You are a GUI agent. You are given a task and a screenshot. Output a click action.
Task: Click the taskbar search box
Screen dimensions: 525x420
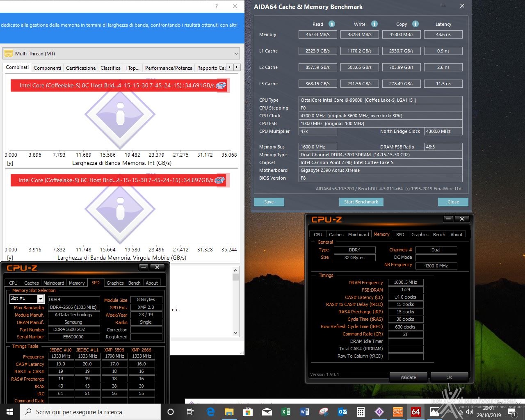90,412
